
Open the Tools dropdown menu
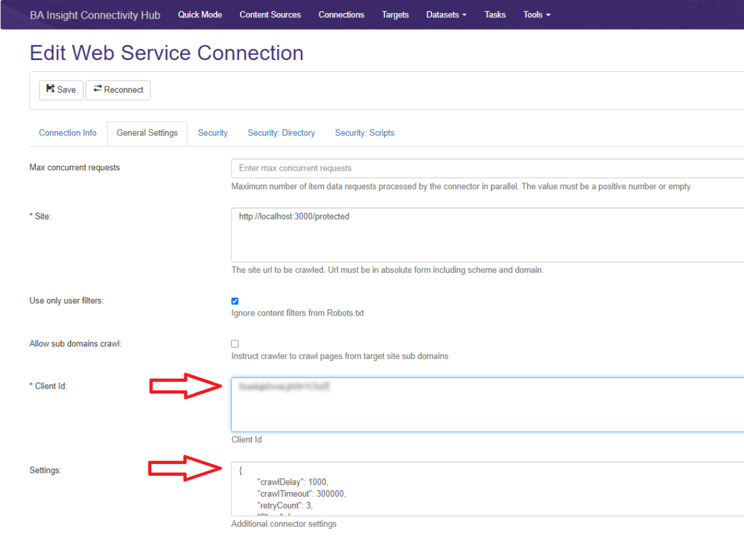536,15
